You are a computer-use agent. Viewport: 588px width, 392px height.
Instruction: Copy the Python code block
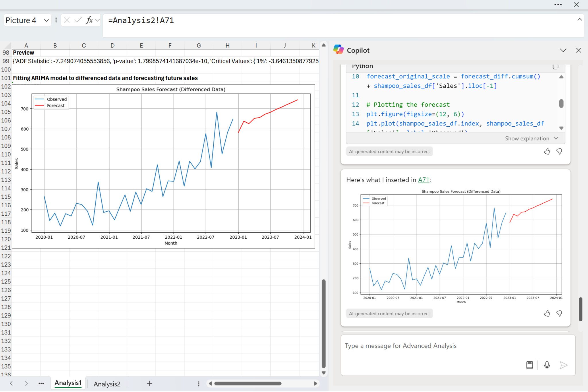(555, 66)
